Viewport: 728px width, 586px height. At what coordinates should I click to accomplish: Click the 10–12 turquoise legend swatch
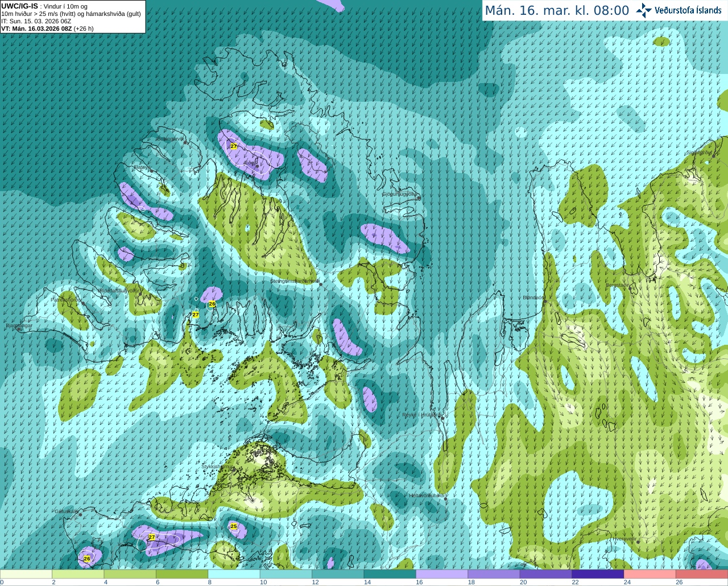(x=286, y=574)
